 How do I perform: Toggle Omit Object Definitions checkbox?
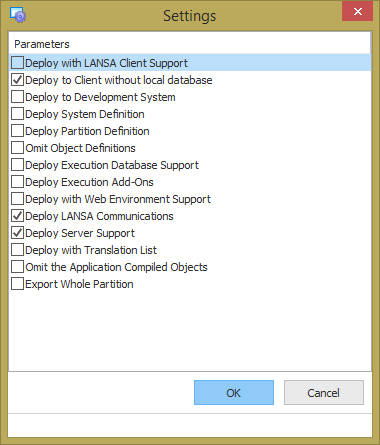(17, 147)
